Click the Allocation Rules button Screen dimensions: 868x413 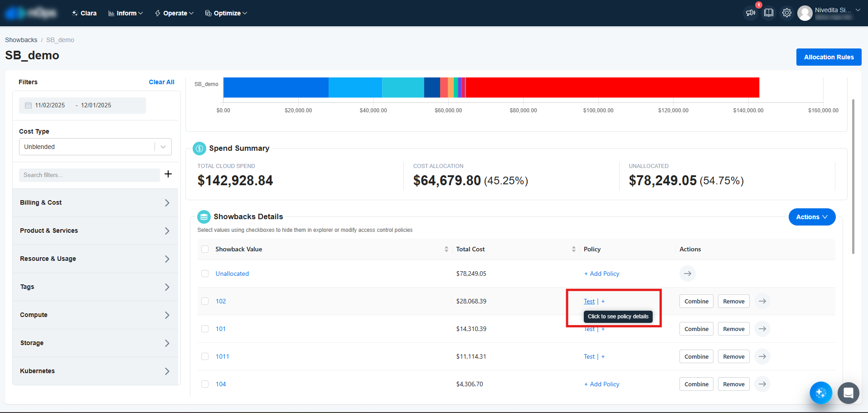(829, 57)
